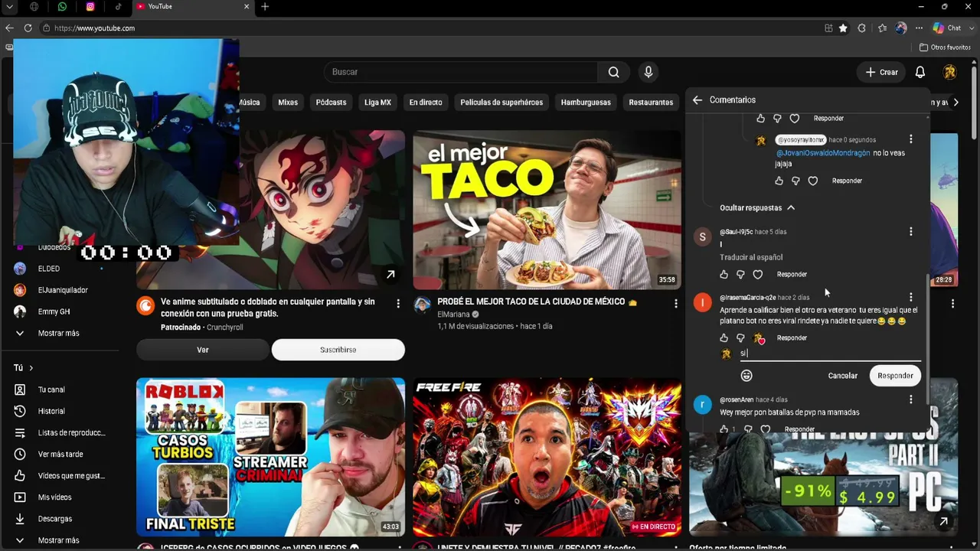Viewport: 980px width, 551px height.
Task: Open the emoji picker in reply box
Action: click(746, 376)
